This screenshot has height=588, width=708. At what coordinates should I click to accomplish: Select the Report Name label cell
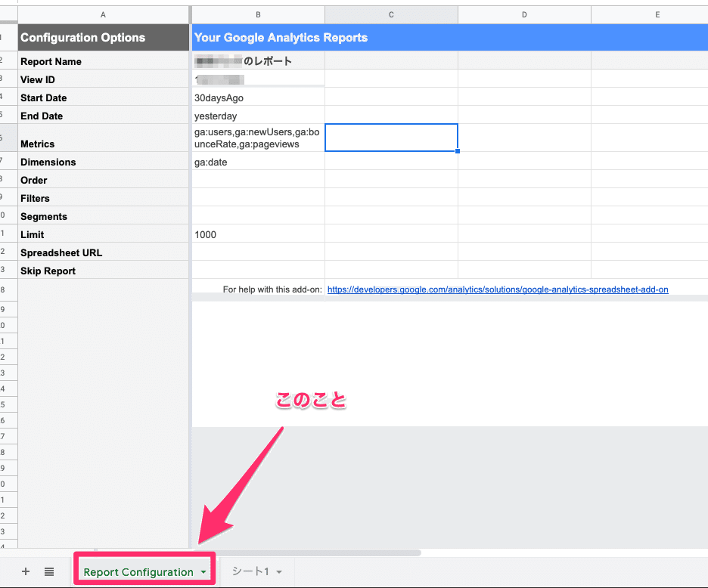(x=104, y=60)
